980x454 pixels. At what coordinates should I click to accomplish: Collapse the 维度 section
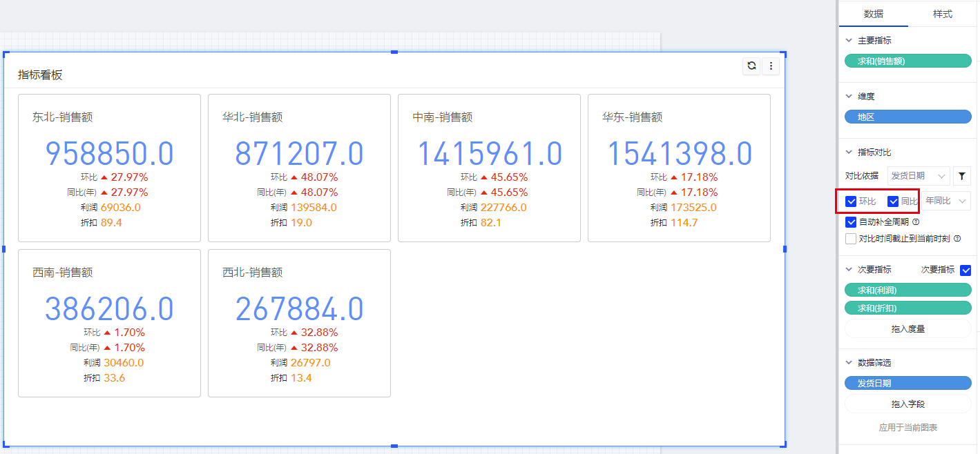pos(849,97)
